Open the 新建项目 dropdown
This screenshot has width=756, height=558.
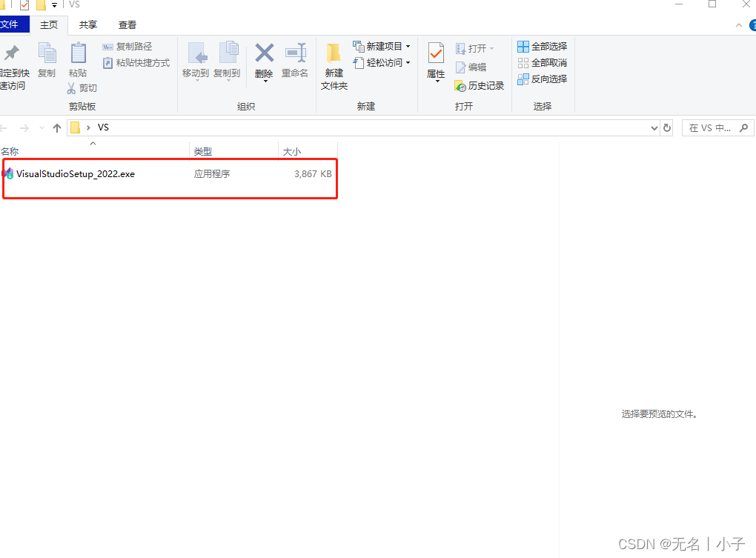tap(408, 46)
